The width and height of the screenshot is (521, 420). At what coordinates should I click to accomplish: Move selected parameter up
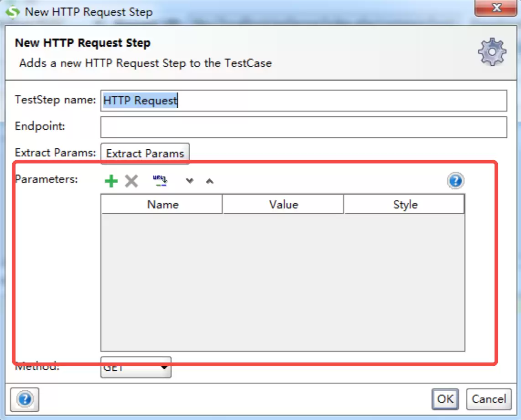(210, 181)
